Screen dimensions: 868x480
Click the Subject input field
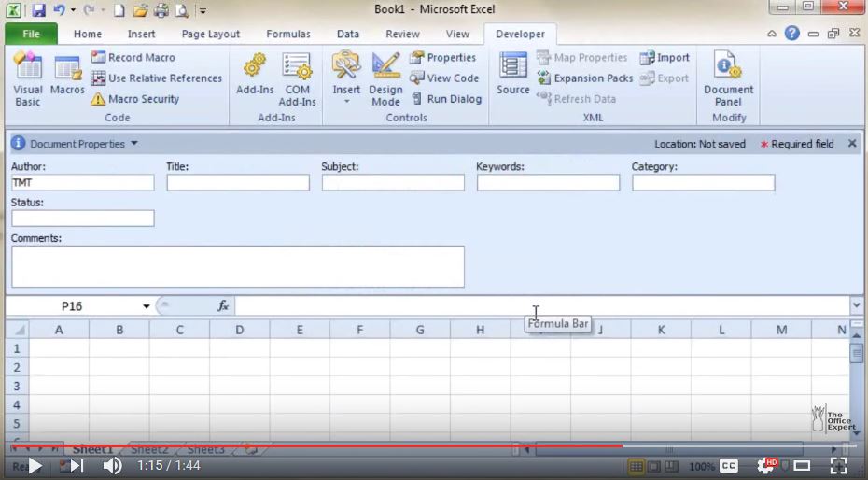click(x=393, y=183)
